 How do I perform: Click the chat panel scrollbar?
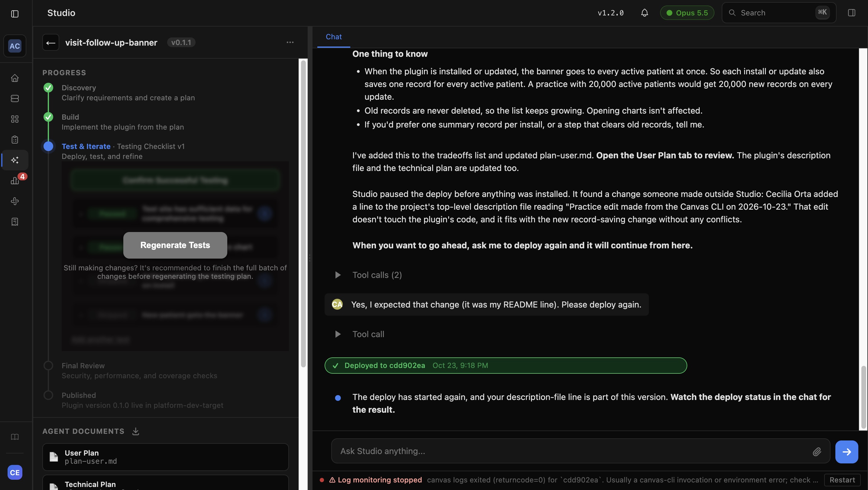pos(863,397)
